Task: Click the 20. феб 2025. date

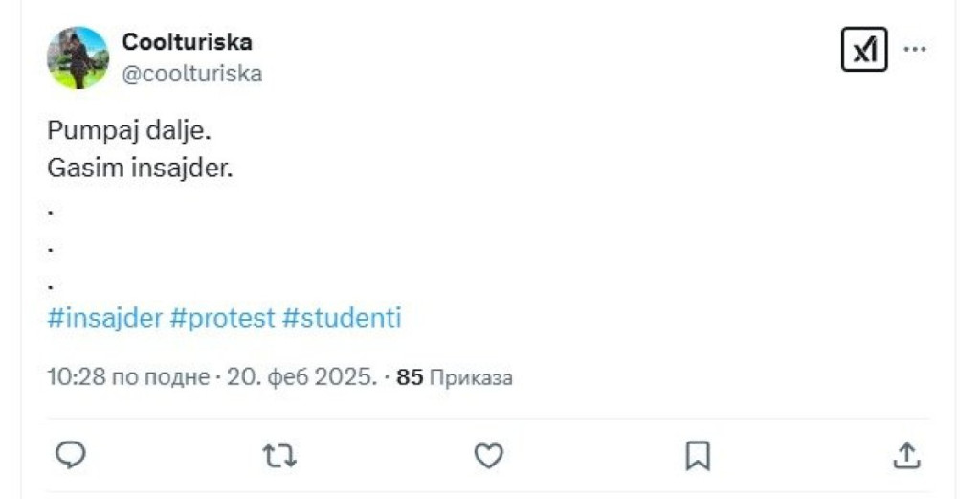Action: (x=301, y=377)
